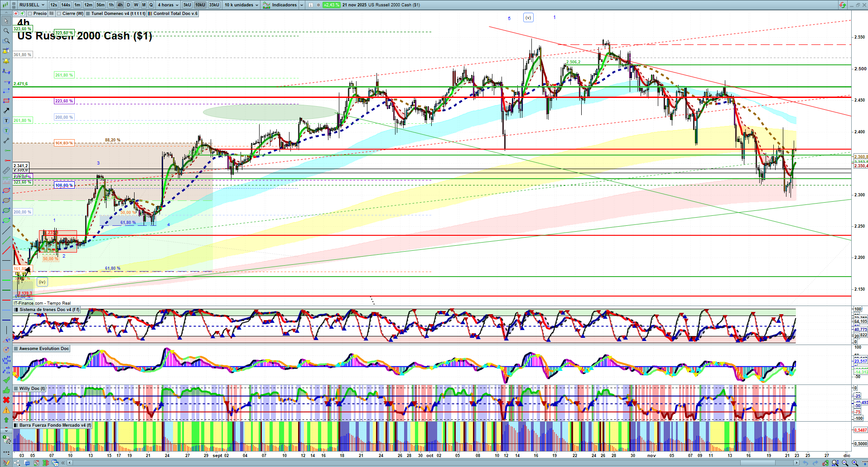Open the RUSSELL instrument dropdown
868x467 pixels.
click(x=32, y=5)
